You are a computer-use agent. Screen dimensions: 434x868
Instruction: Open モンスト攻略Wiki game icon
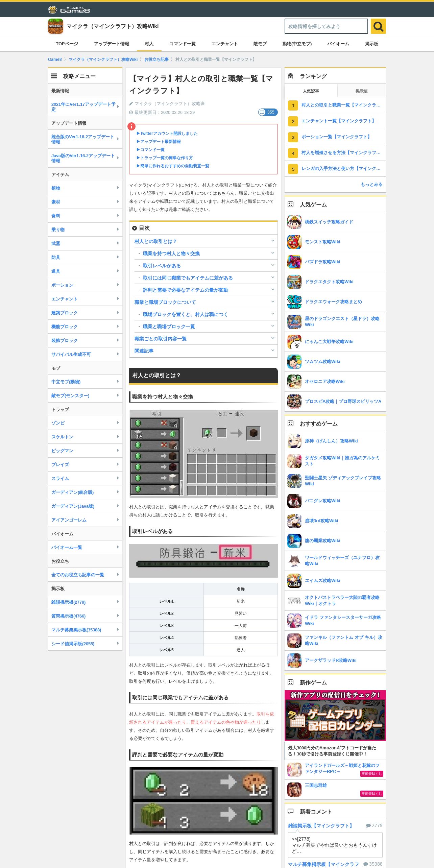pyautogui.click(x=294, y=242)
